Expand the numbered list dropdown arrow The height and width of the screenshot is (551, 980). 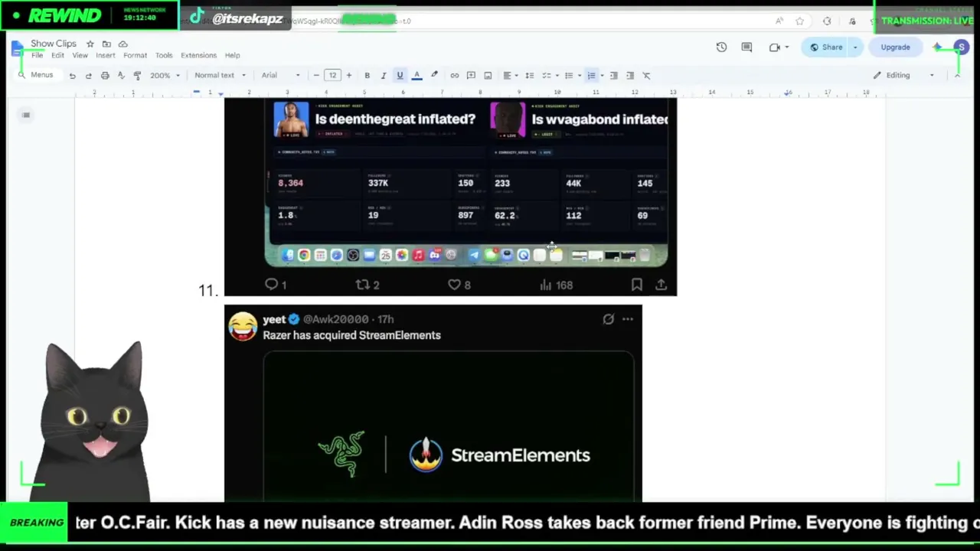click(x=603, y=76)
